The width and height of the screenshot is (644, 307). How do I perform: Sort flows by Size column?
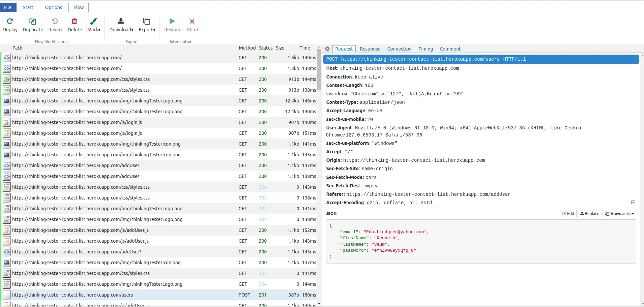click(x=280, y=48)
